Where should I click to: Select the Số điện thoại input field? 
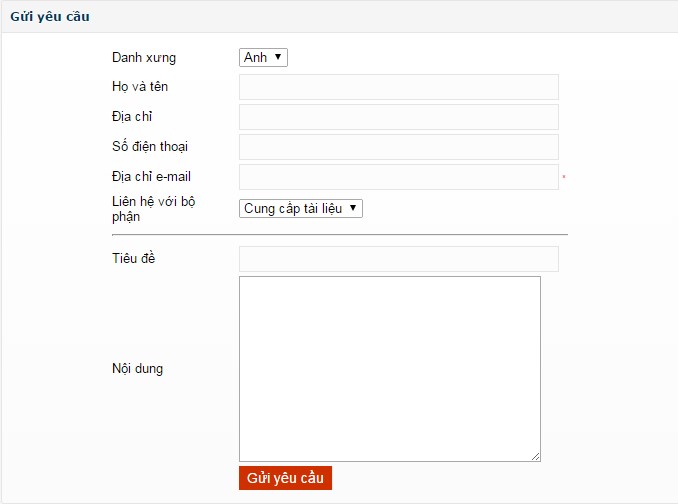(398, 147)
